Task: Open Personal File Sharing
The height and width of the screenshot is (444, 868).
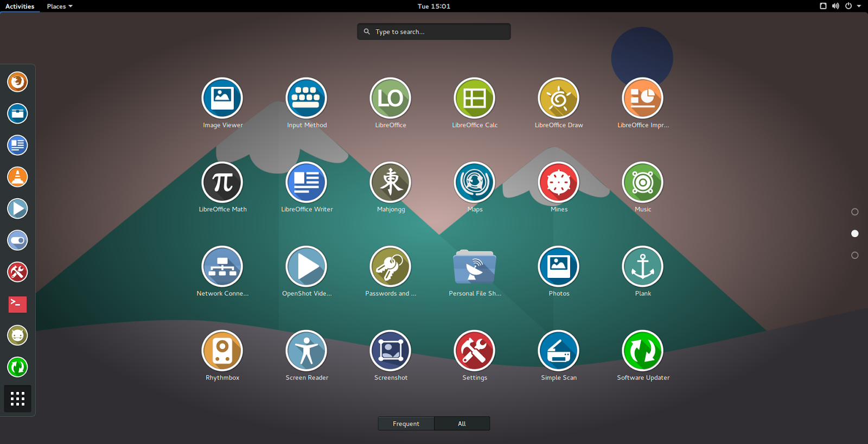Action: 475,267
